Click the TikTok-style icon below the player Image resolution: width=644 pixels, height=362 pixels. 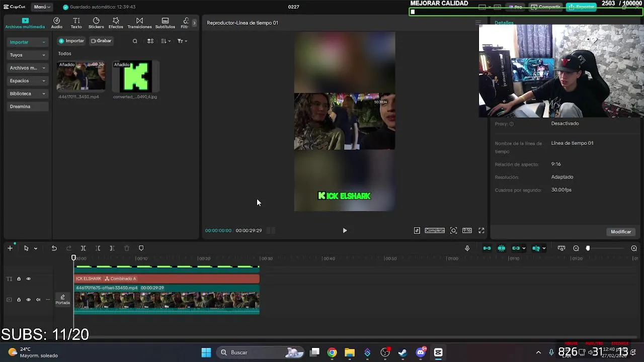pyautogui.click(x=417, y=230)
